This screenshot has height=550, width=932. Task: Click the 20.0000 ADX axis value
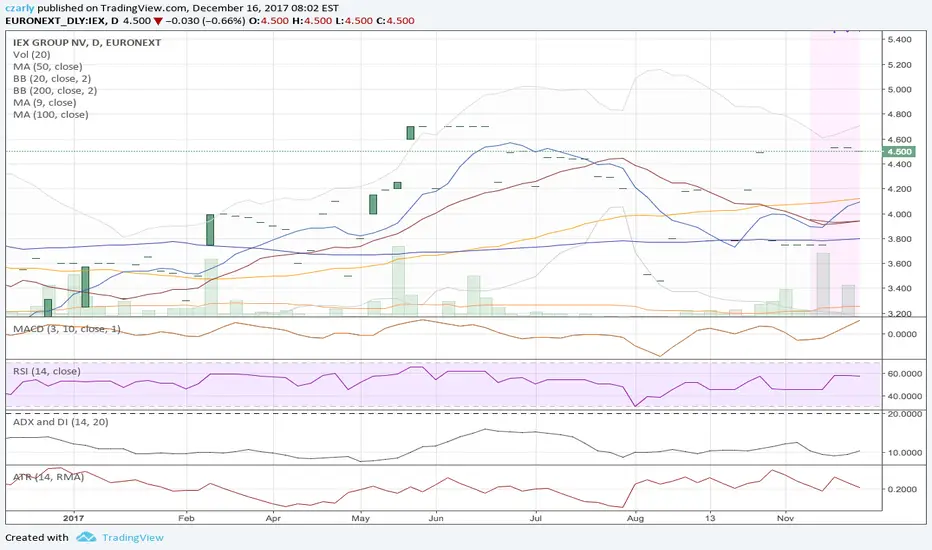[903, 414]
